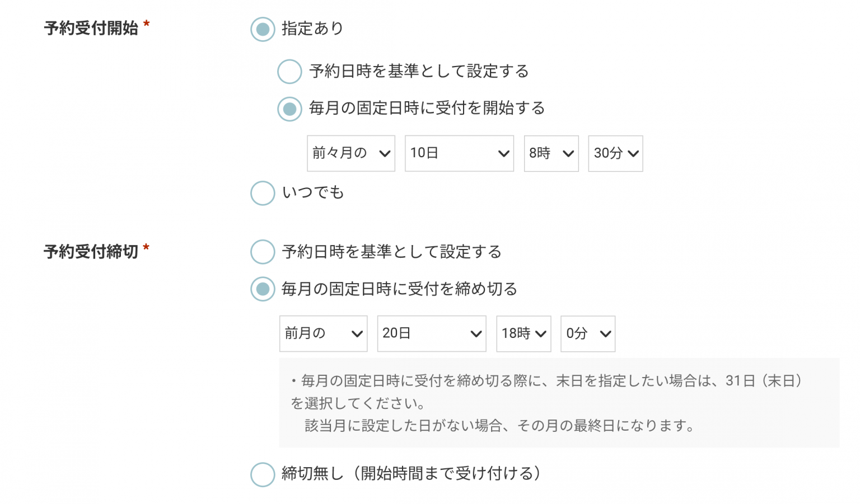The height and width of the screenshot is (504, 860).
Task: Expand the 0分 minute dropdown
Action: [588, 334]
